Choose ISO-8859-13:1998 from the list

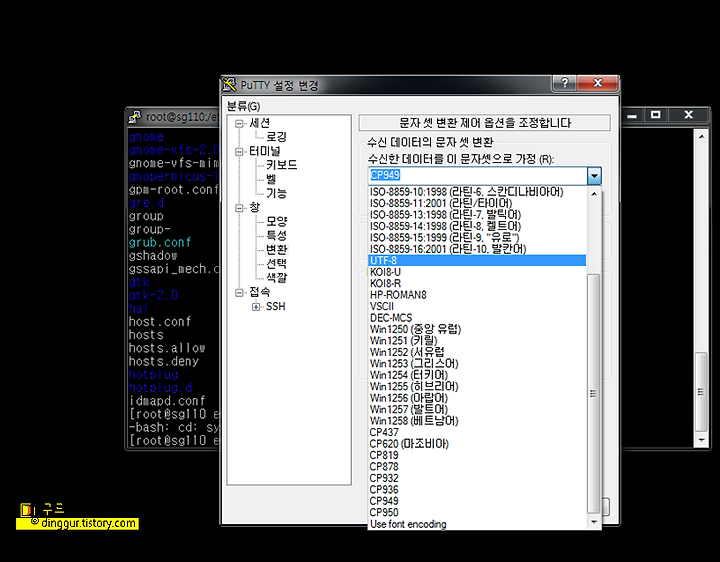pyautogui.click(x=477, y=215)
